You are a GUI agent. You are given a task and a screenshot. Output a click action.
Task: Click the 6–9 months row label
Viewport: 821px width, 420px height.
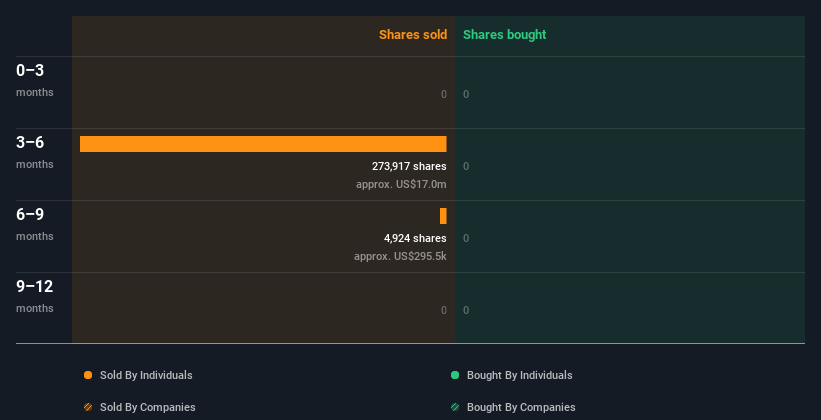(x=35, y=223)
